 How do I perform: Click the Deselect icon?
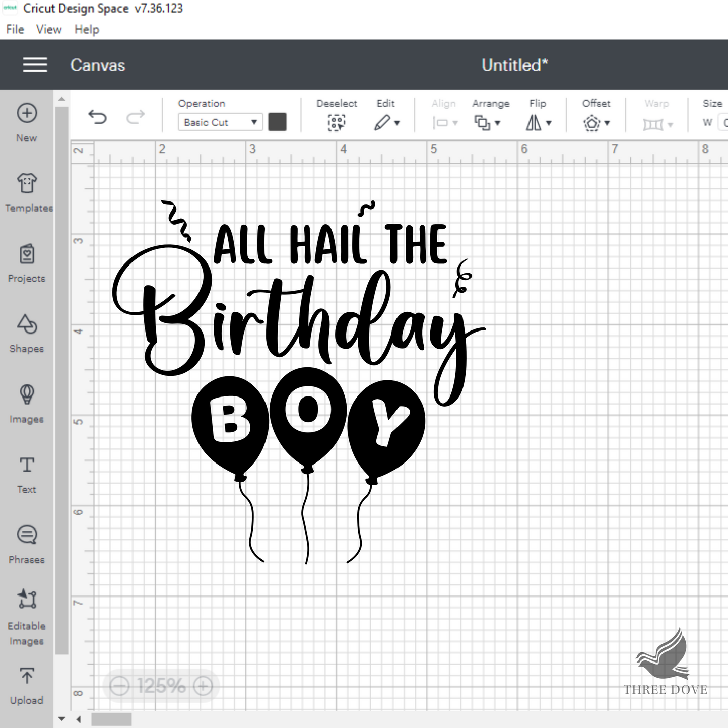[x=337, y=122]
